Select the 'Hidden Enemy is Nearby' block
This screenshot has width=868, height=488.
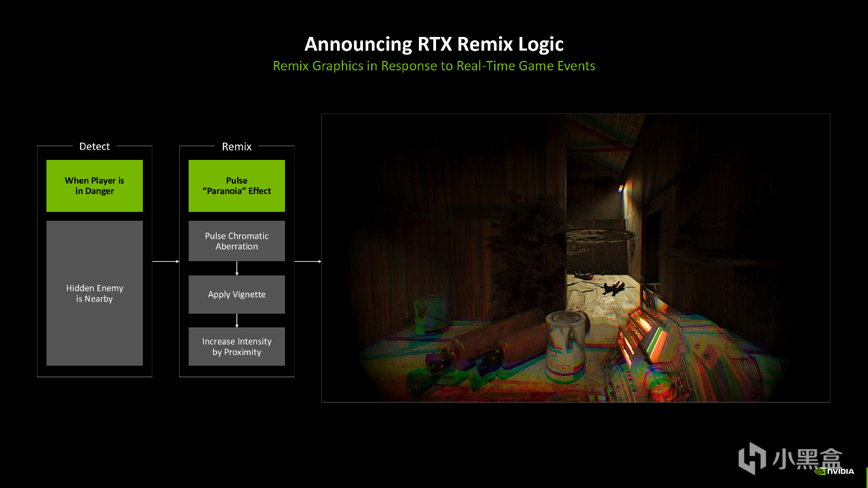pos(94,293)
